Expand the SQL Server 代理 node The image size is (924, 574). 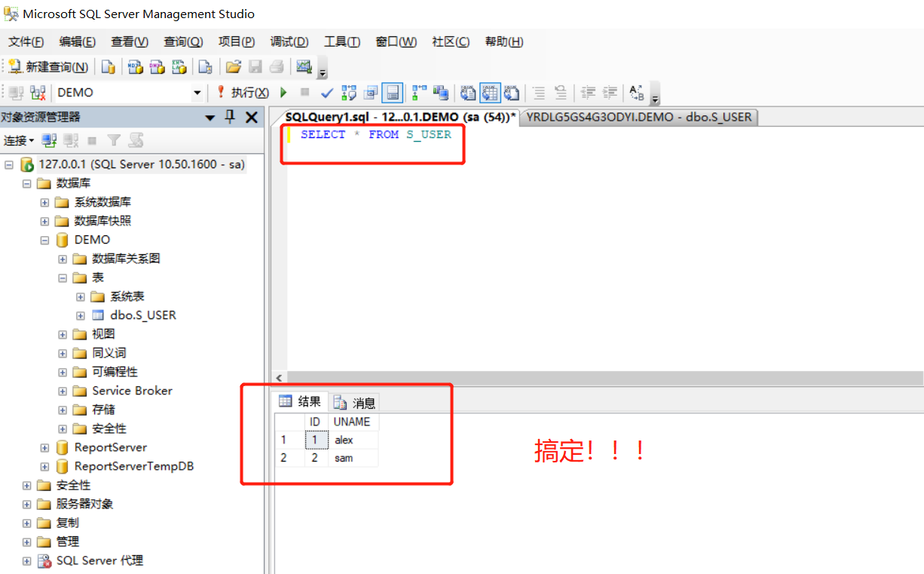coord(27,560)
